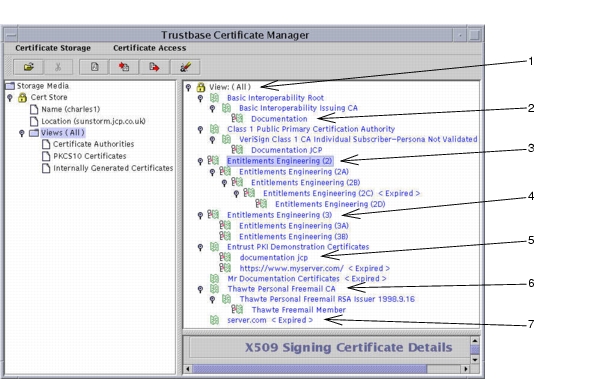610x381 pixels.
Task: Click the Storage Media folder icon
Action: point(10,86)
